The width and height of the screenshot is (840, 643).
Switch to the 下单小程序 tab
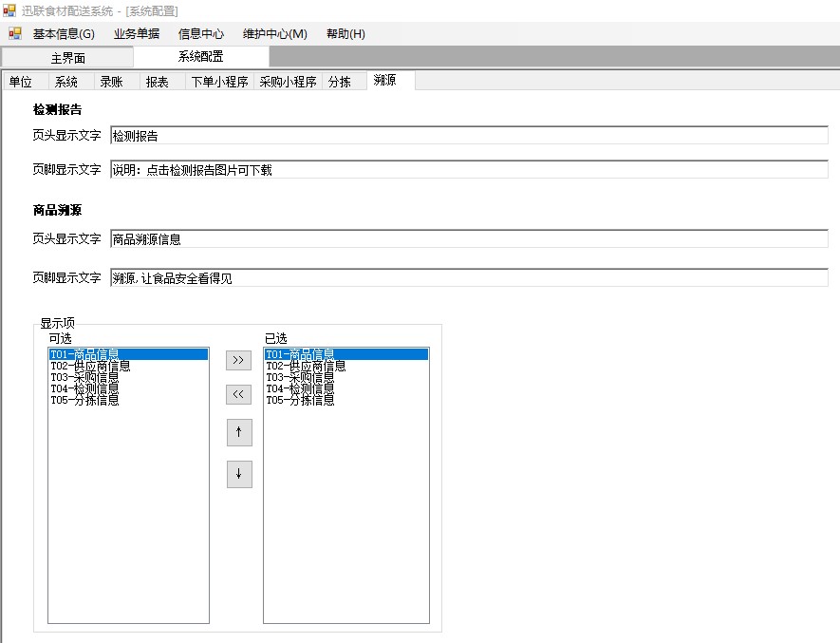pos(219,82)
